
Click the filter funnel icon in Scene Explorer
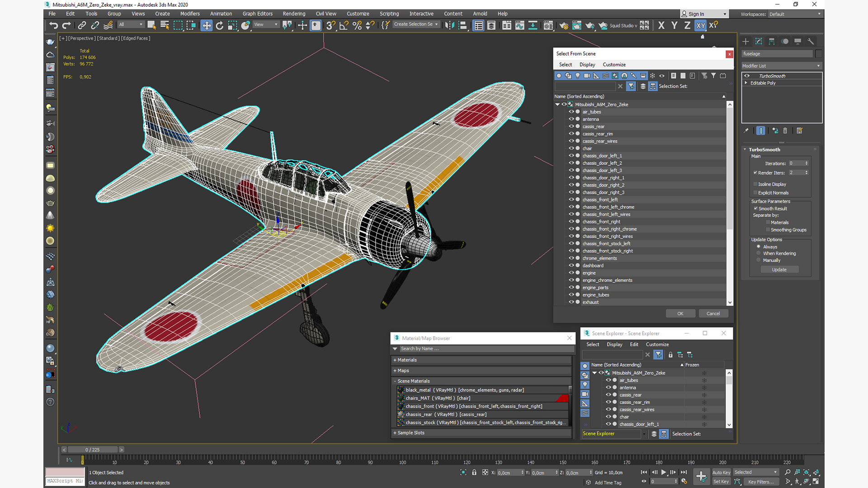pyautogui.click(x=658, y=355)
